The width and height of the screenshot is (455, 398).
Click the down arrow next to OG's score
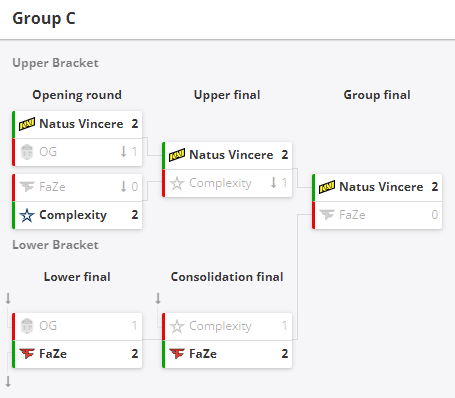pos(124,152)
